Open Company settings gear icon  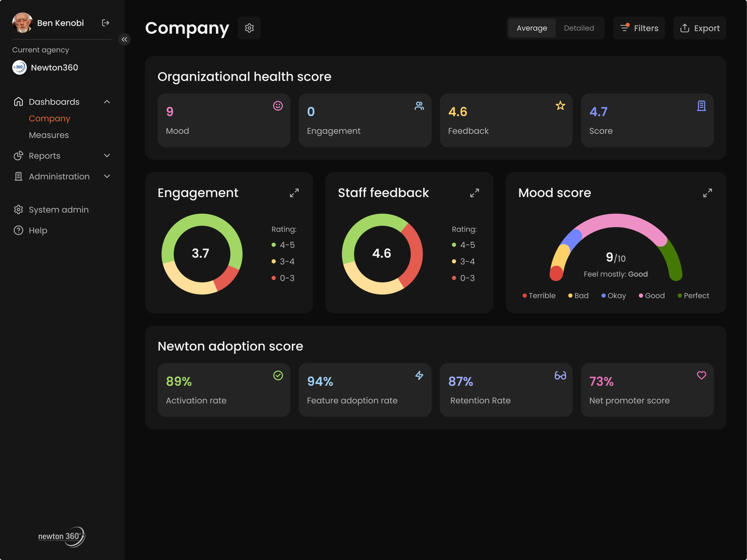tap(249, 28)
